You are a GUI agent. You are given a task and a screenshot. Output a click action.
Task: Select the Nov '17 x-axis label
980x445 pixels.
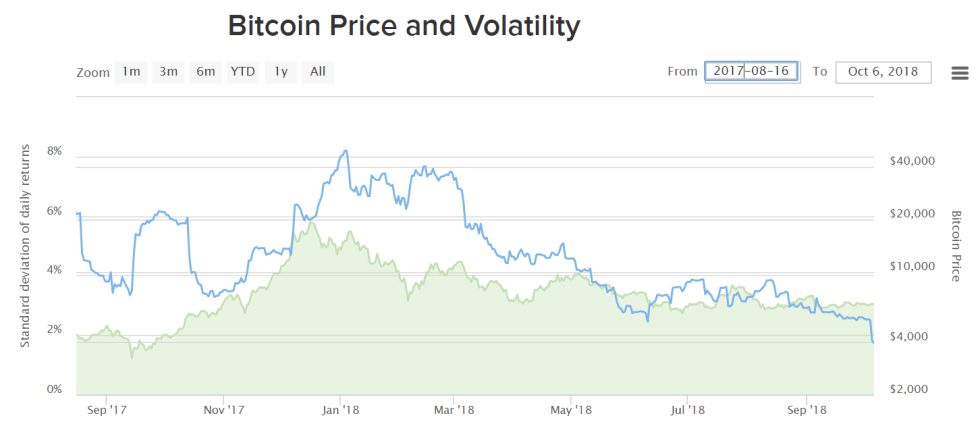[224, 409]
